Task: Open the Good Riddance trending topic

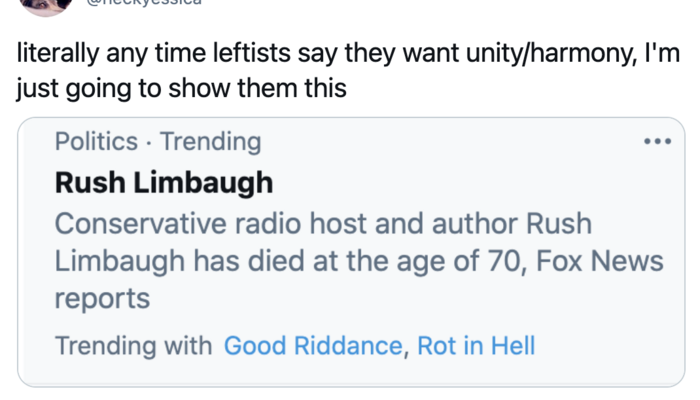Action: 314,346
